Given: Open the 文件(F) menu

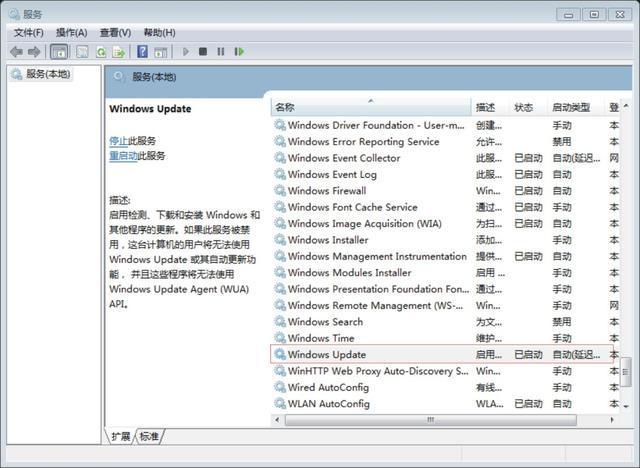Looking at the screenshot, I should click(29, 33).
